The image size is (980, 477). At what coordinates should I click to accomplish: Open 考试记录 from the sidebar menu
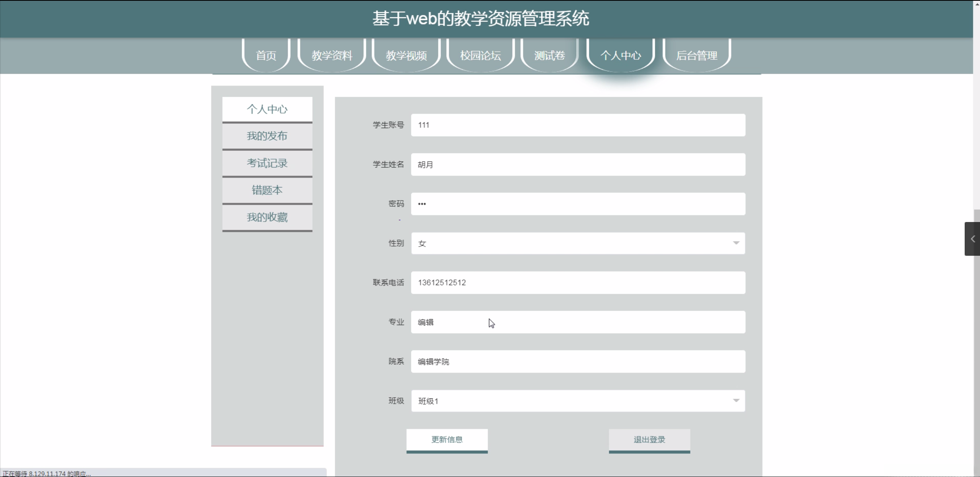pyautogui.click(x=267, y=163)
